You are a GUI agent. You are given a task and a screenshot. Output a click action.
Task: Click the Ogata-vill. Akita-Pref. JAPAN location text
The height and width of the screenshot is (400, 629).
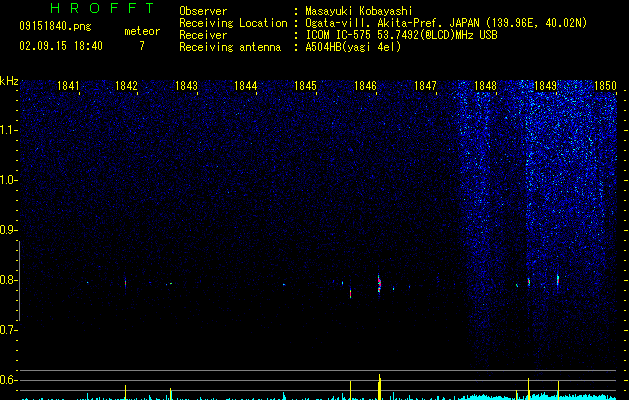446,23
